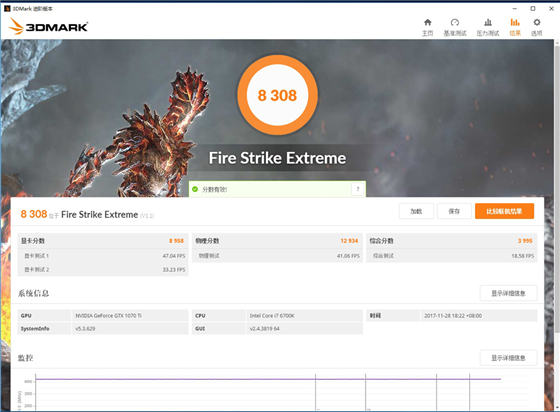Select graphics test 1 value 47.04 FPS
The width and height of the screenshot is (560, 412).
[x=174, y=256]
